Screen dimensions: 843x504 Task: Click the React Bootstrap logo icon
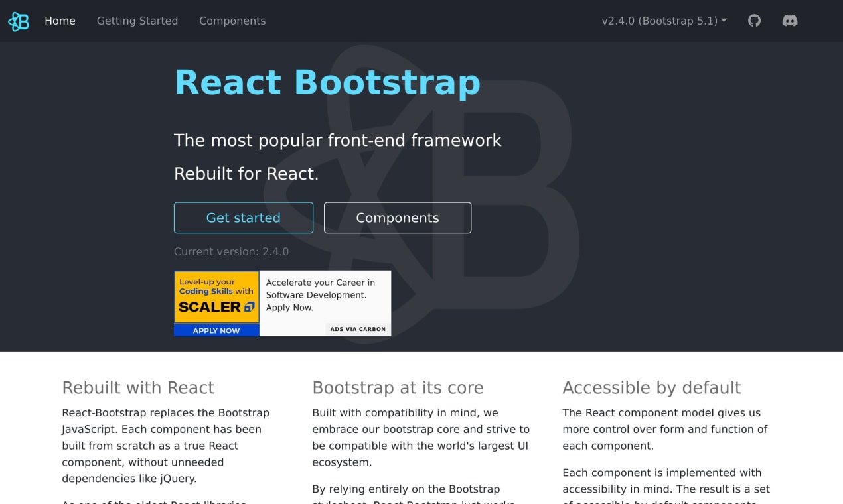pos(19,21)
